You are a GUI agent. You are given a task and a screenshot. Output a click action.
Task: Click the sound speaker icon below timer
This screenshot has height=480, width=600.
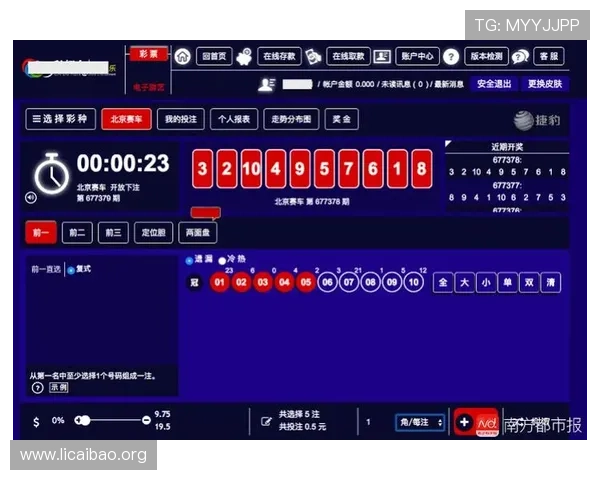[31, 197]
